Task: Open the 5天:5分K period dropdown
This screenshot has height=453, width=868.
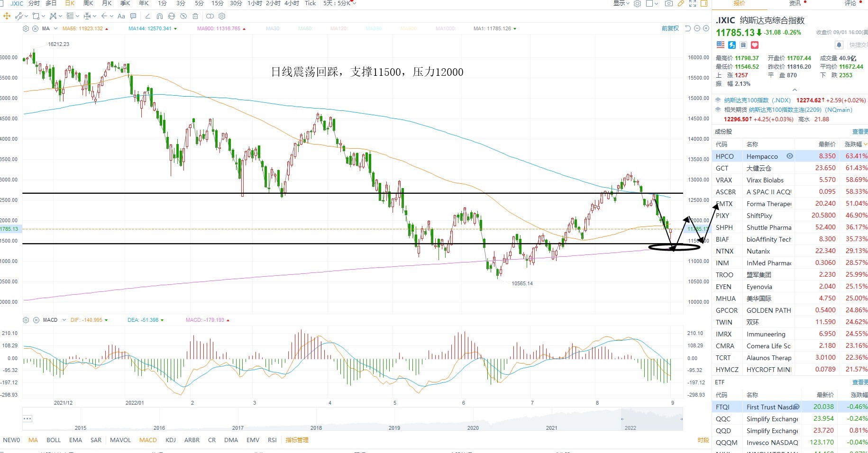Action: [339, 3]
